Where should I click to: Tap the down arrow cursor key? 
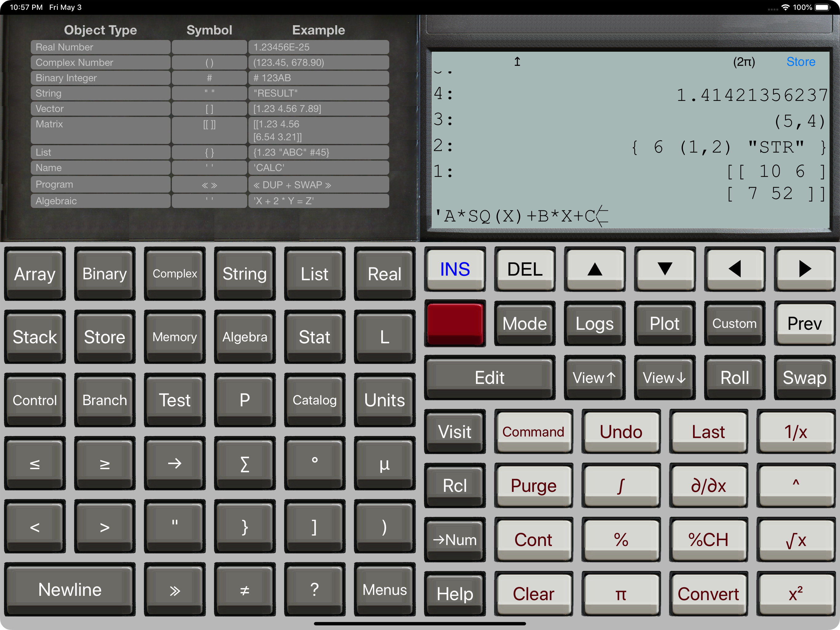click(664, 269)
